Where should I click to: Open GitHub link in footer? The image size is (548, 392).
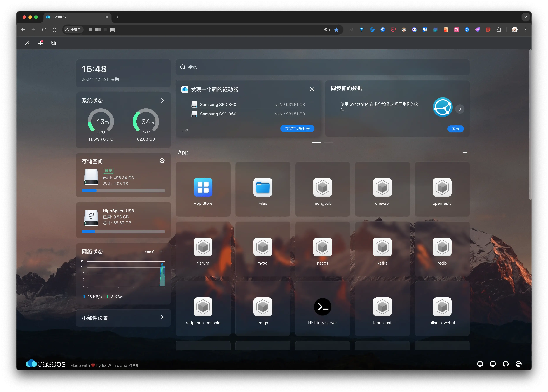tap(506, 364)
